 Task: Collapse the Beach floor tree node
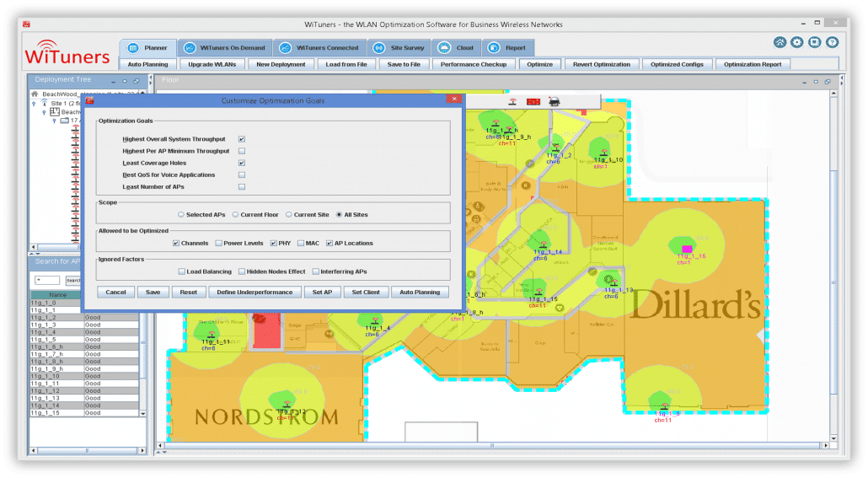click(45, 112)
